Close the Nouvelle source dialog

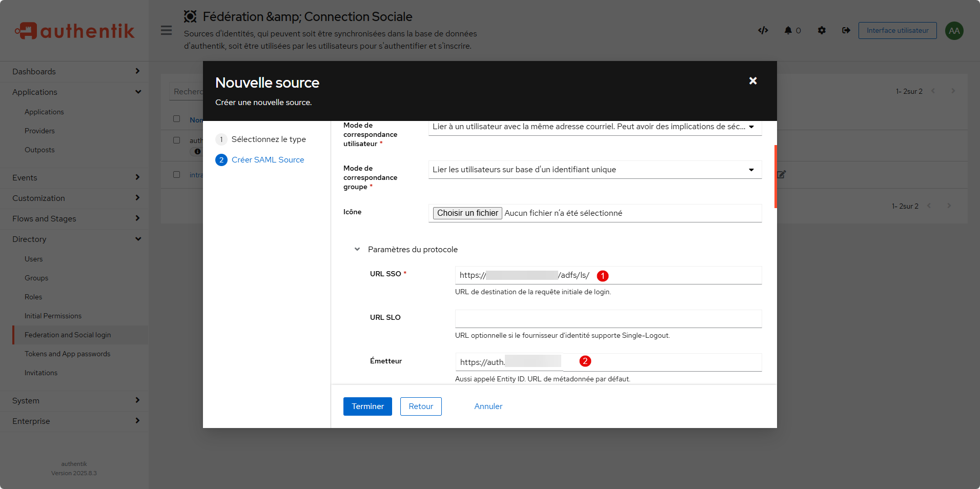[x=752, y=81]
